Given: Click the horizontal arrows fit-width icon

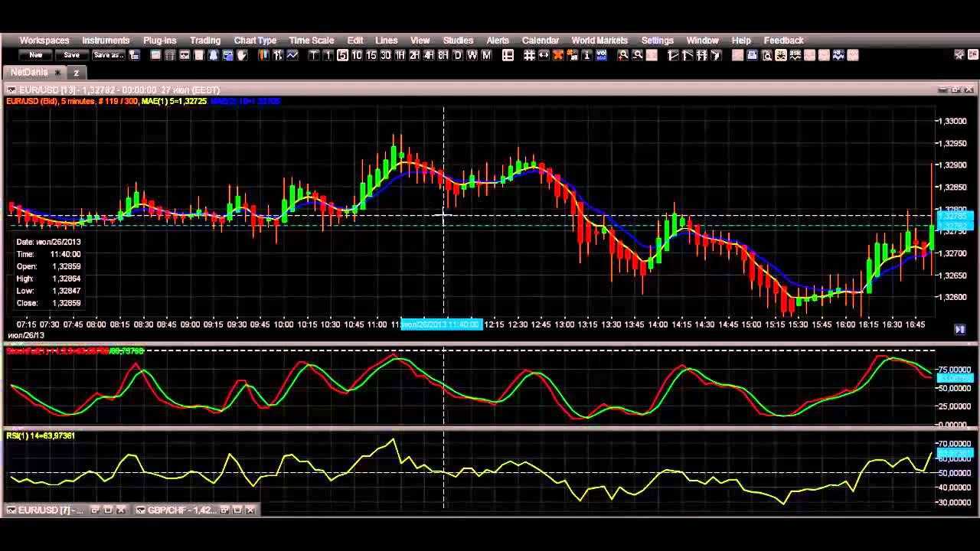Looking at the screenshot, I should (x=544, y=55).
